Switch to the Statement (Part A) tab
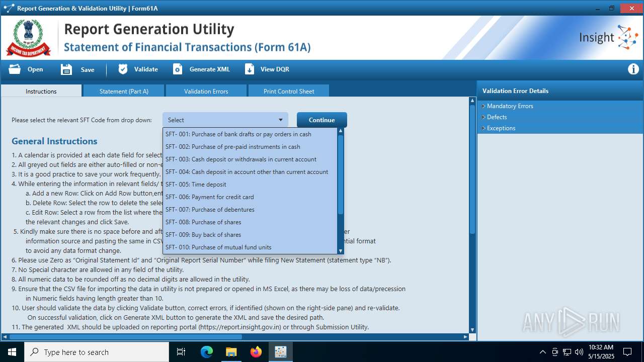Viewport: 644px width, 362px height. click(x=124, y=91)
